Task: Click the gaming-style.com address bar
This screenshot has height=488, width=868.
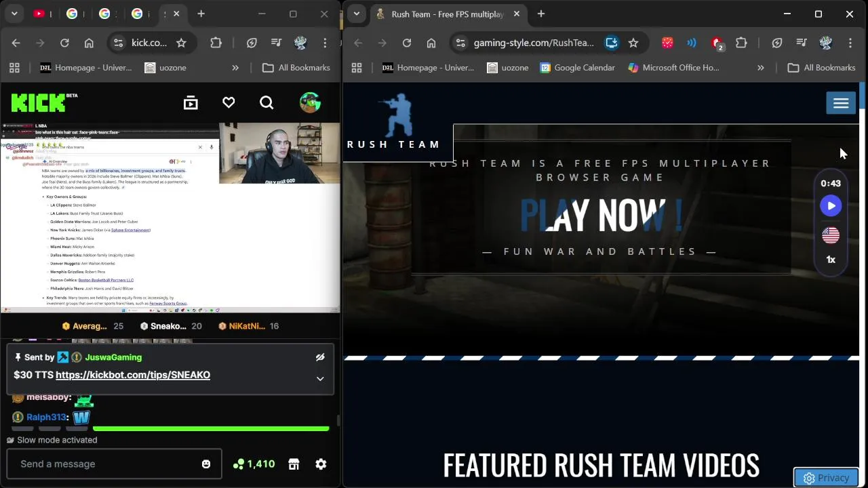Action: pos(534,43)
